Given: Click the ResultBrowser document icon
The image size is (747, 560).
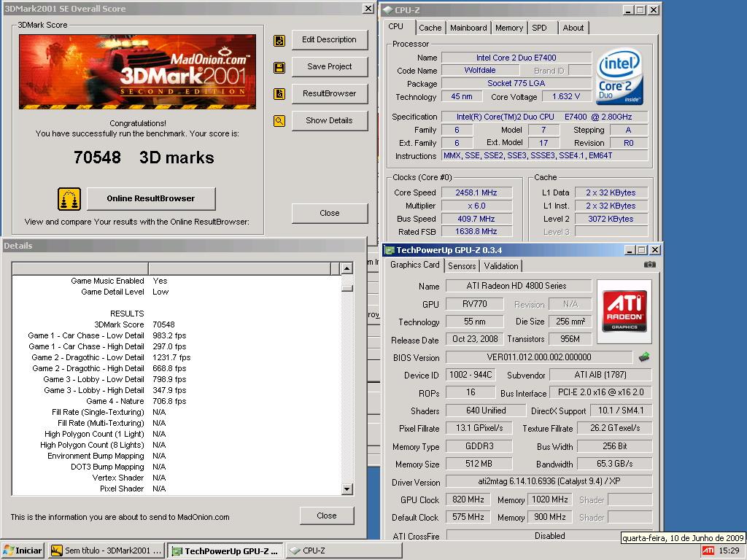Looking at the screenshot, I should [279, 94].
